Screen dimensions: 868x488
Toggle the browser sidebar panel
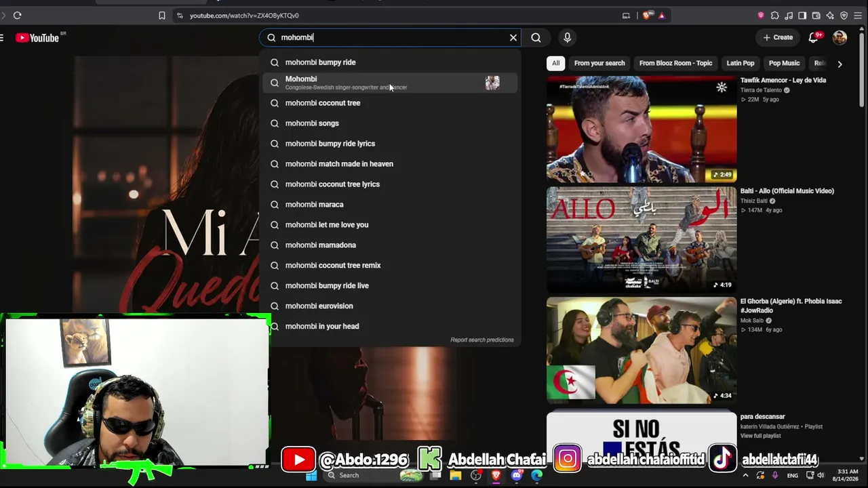click(802, 16)
